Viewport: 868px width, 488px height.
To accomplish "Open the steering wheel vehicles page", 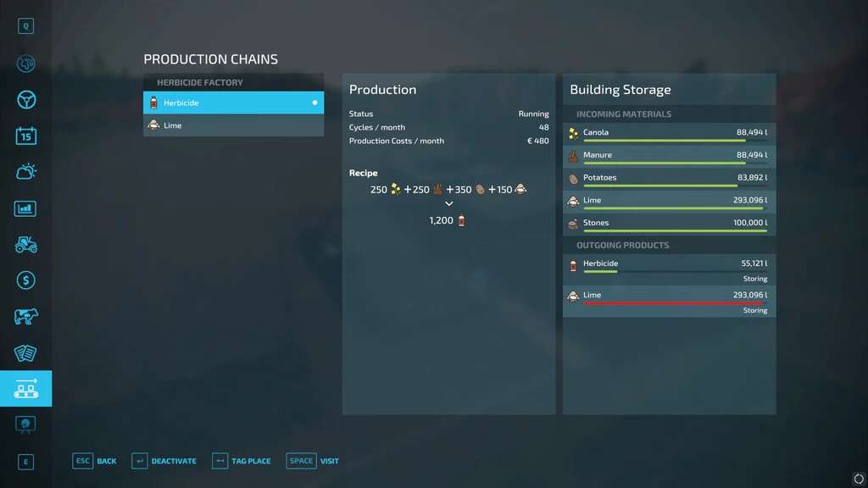I will pyautogui.click(x=25, y=100).
